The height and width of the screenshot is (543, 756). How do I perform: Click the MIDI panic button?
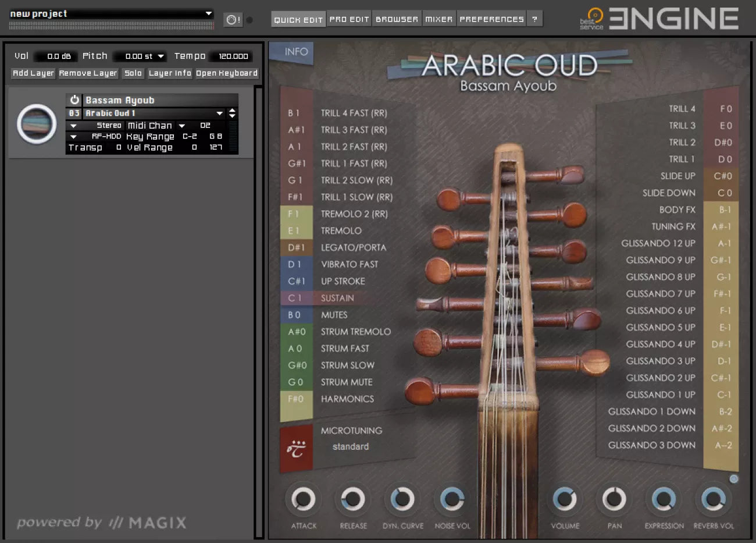click(x=233, y=20)
